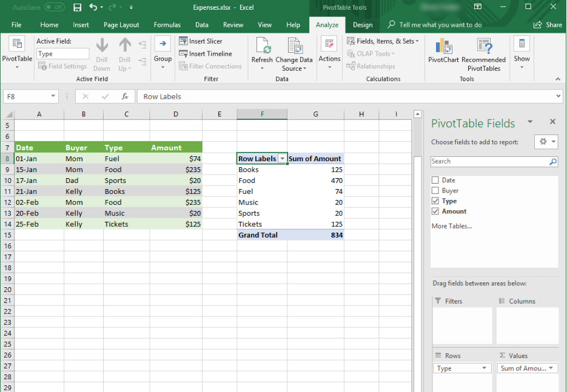Check the Buyer field checkbox
The image size is (567, 392).
coord(435,191)
